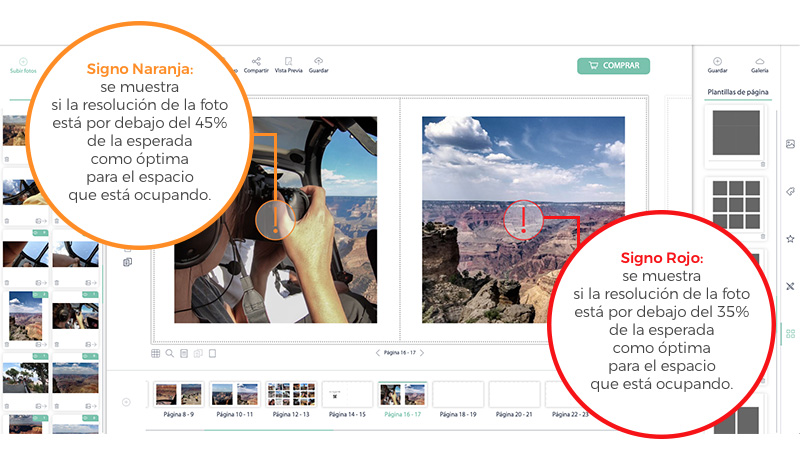Open the images panel from right sidebar
The image size is (800, 461).
coord(790,144)
